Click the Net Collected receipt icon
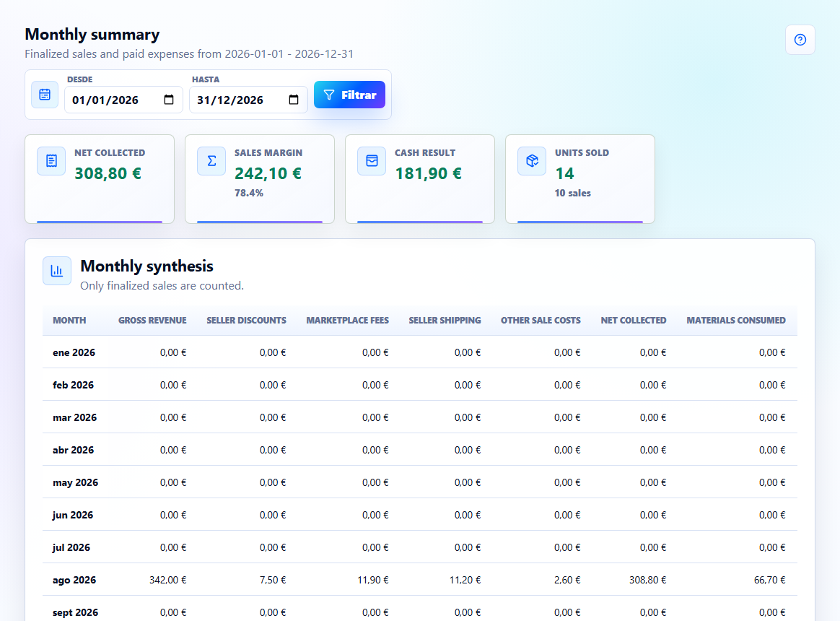The height and width of the screenshot is (621, 840). (x=51, y=161)
